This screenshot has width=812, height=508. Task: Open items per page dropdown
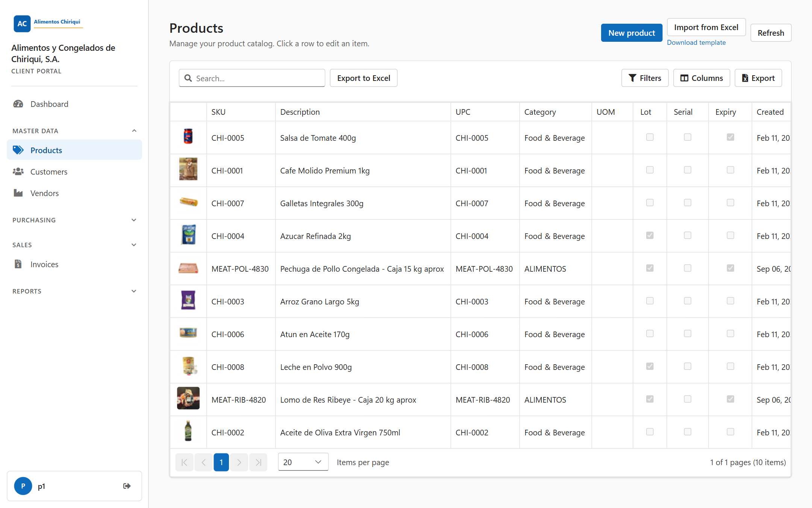[303, 462]
